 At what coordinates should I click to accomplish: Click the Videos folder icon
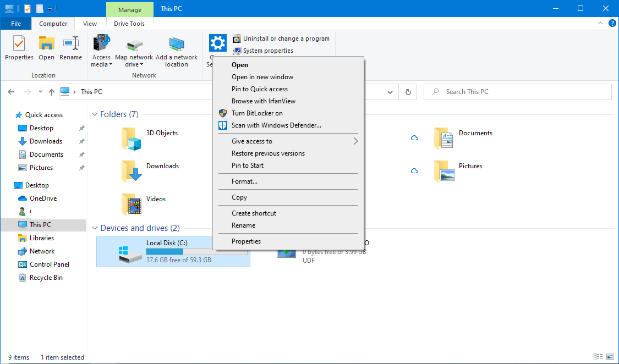click(x=132, y=205)
